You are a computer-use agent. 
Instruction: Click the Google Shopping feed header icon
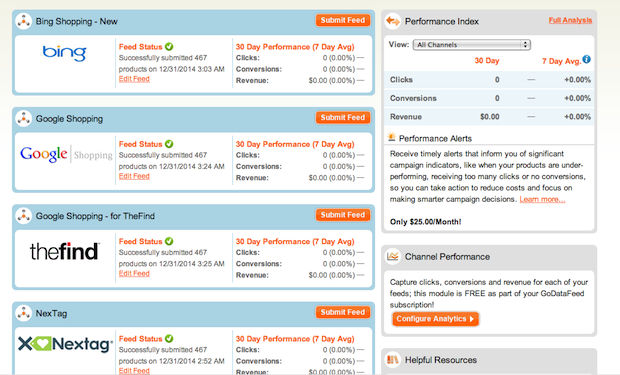point(24,118)
